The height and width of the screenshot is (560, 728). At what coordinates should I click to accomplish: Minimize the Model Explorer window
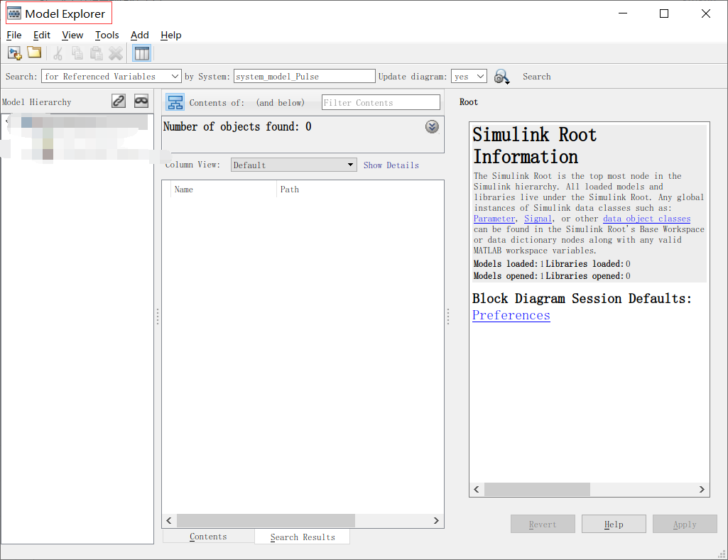click(x=623, y=13)
